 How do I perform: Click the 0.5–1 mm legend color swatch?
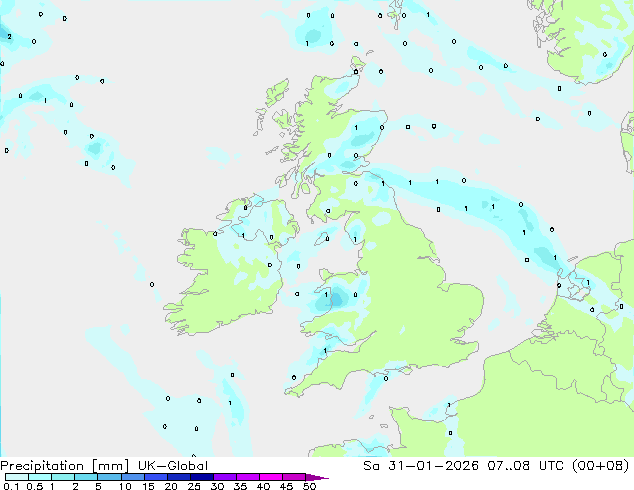pyautogui.click(x=40, y=477)
